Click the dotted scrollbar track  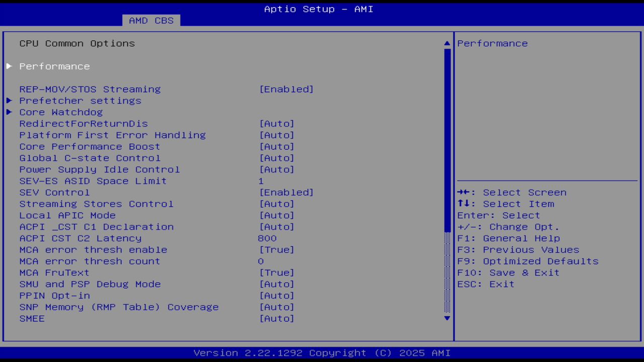447,273
